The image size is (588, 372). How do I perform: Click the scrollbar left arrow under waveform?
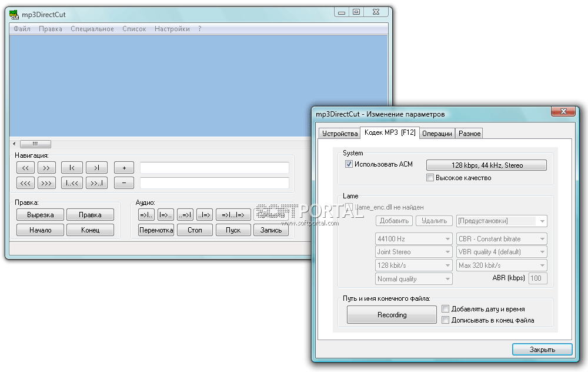pyautogui.click(x=14, y=144)
